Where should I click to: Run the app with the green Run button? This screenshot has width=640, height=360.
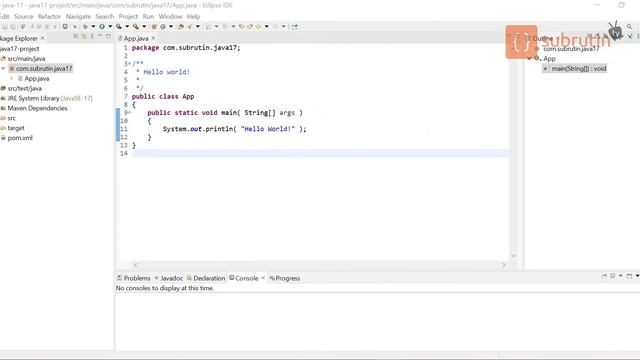coord(102,27)
